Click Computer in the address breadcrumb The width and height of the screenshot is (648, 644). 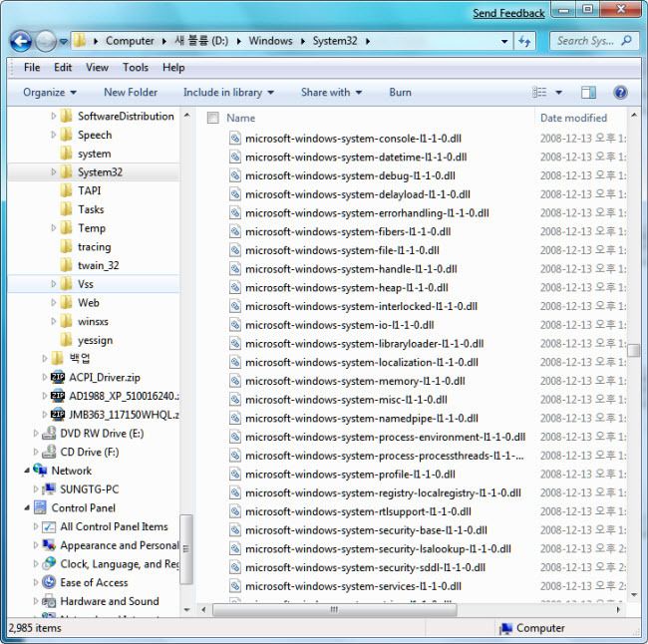pyautogui.click(x=130, y=41)
